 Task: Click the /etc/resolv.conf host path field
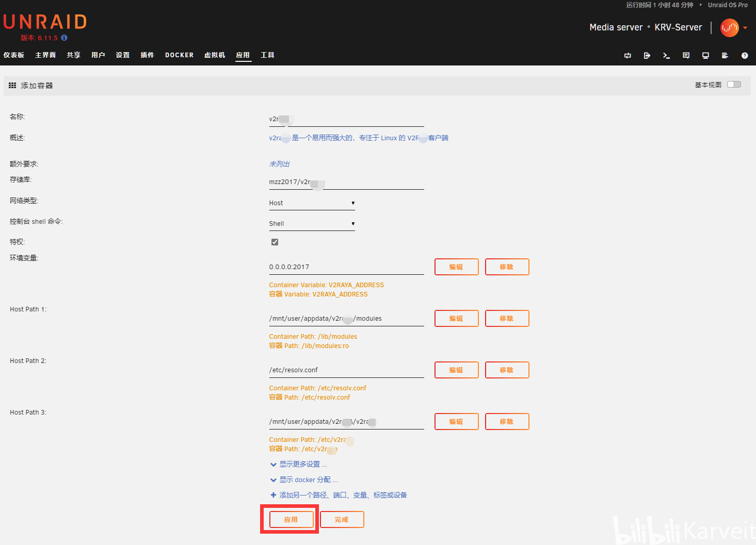346,370
